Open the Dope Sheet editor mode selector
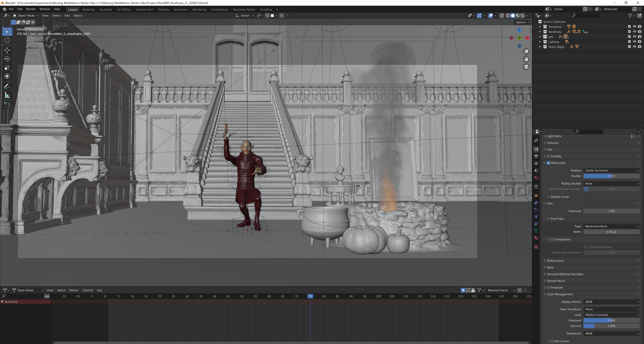This screenshot has width=644, height=344. (x=28, y=290)
